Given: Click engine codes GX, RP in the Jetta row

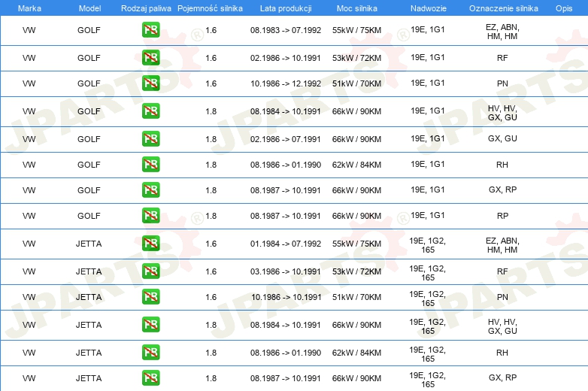Looking at the screenshot, I should (x=502, y=377).
